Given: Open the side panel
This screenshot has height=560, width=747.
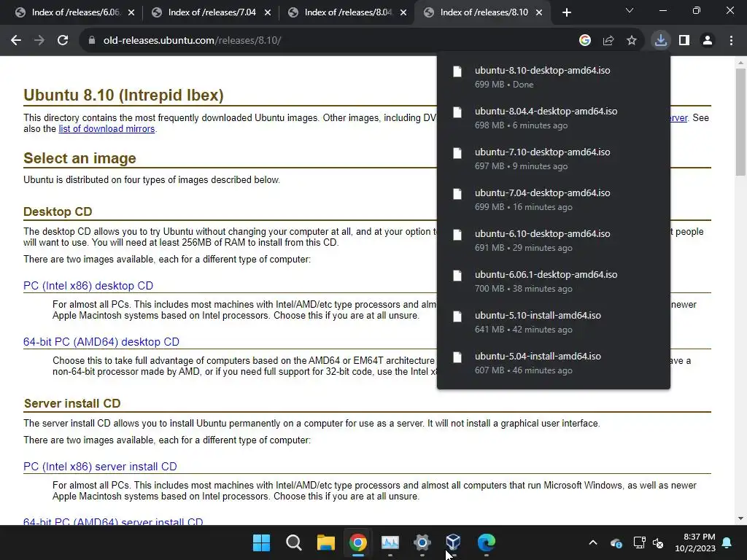Looking at the screenshot, I should click(x=684, y=41).
